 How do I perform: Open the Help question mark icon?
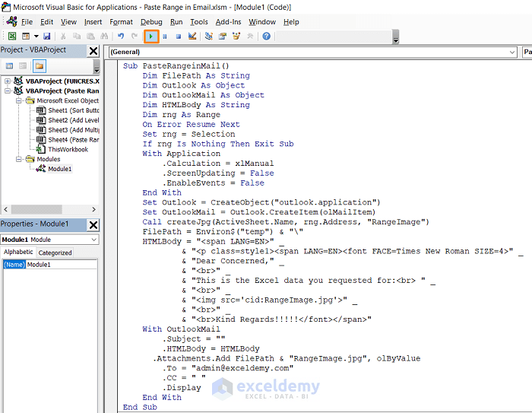266,36
